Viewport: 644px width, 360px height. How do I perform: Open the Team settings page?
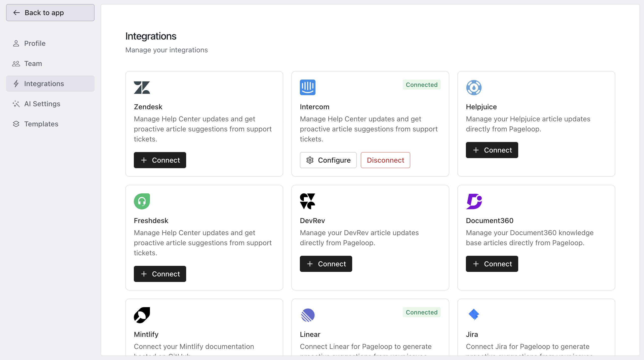click(50, 63)
